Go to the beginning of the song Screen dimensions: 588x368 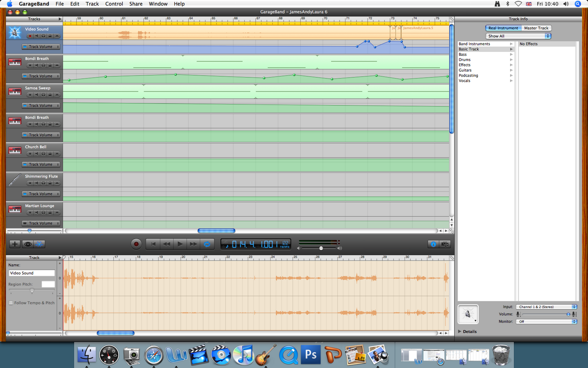tap(153, 244)
